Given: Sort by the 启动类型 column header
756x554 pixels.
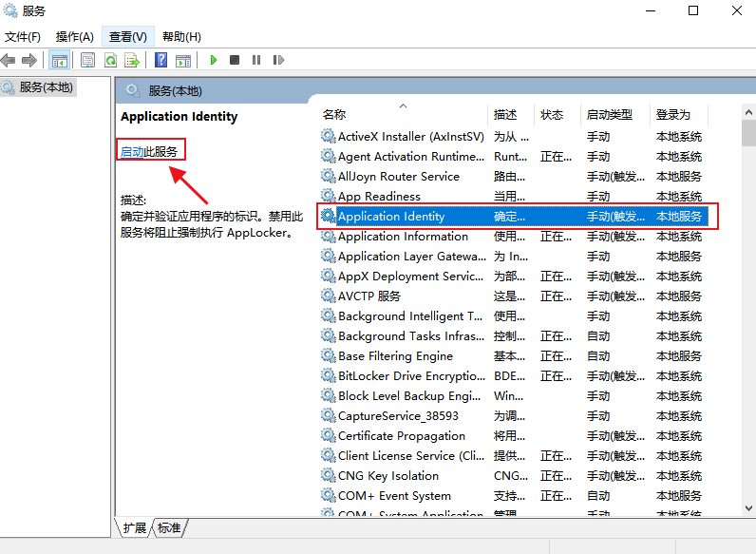Looking at the screenshot, I should [610, 114].
